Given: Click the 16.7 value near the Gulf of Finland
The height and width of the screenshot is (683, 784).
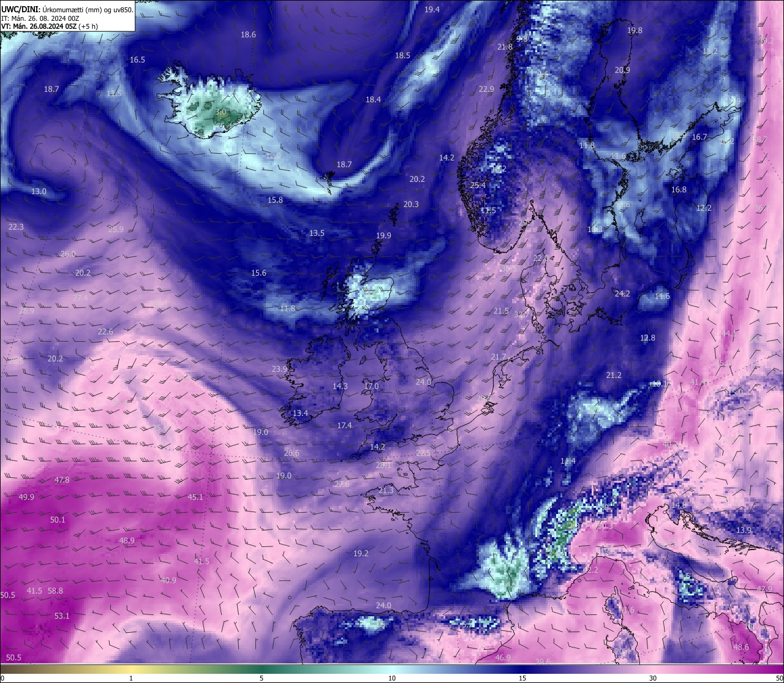Looking at the screenshot, I should click(x=699, y=137).
